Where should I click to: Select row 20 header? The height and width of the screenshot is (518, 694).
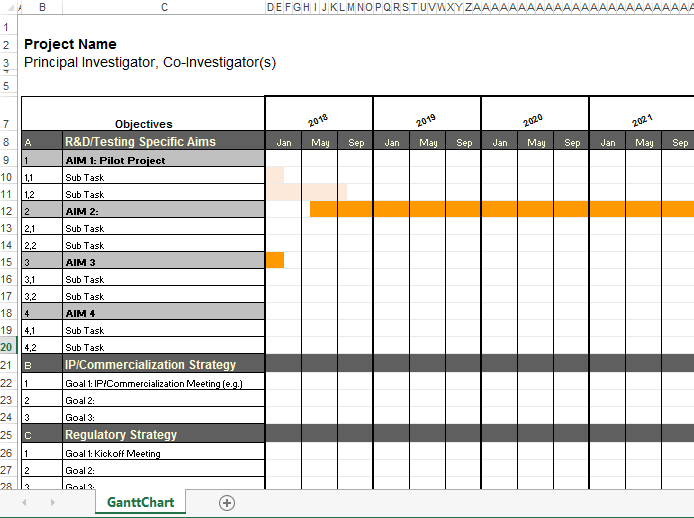[x=10, y=347]
